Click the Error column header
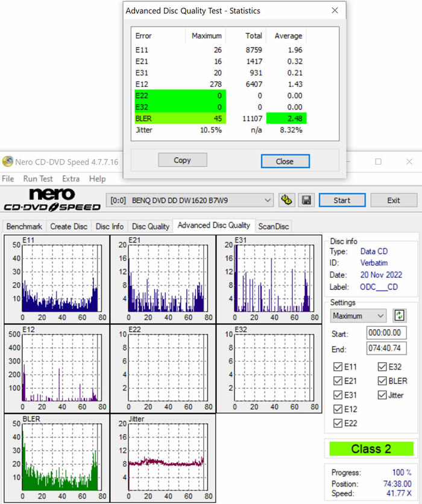 (159, 36)
